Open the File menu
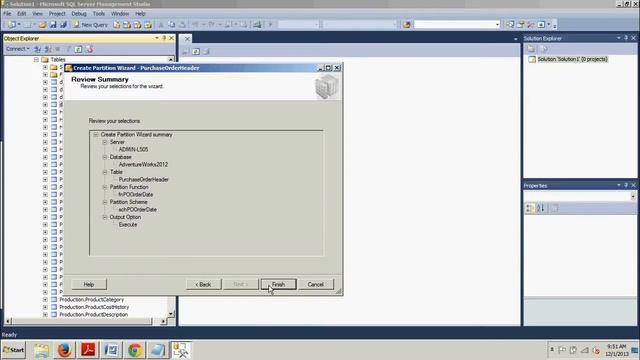Screen dimensions: 640x360 [7, 13]
